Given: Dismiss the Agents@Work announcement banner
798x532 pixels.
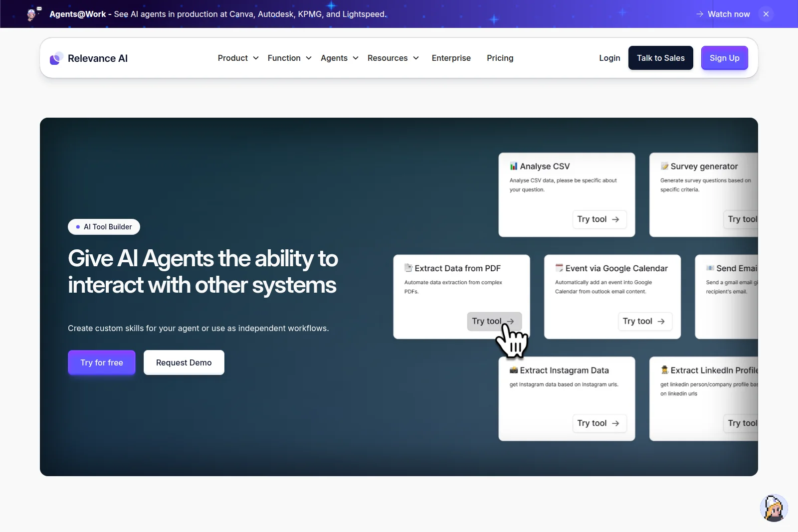Looking at the screenshot, I should pos(766,14).
